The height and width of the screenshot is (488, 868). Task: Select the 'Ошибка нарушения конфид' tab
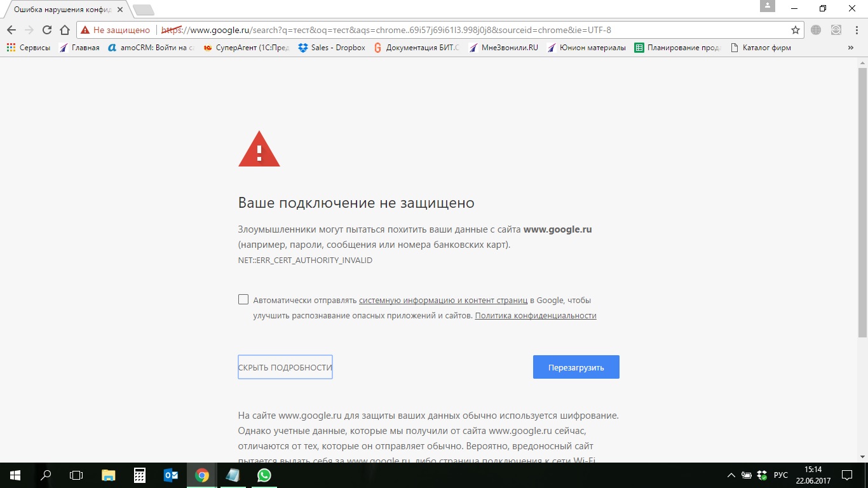tap(66, 10)
